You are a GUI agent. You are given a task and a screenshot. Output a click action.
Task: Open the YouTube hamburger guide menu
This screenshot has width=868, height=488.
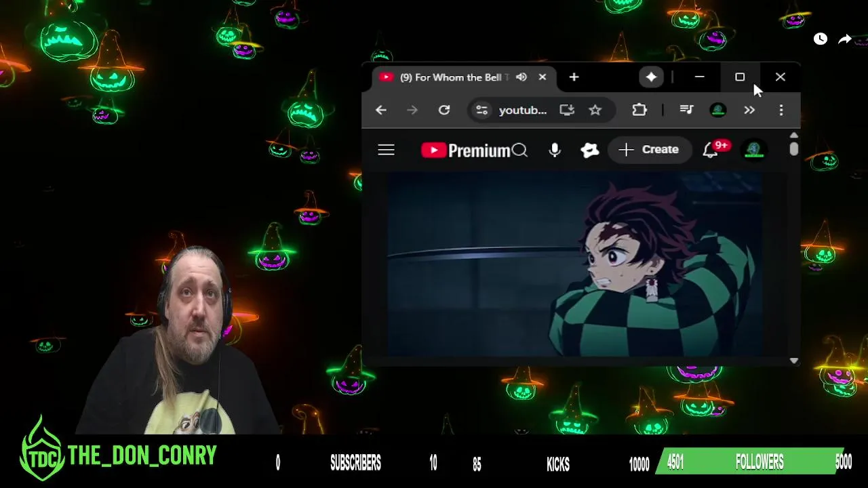tap(386, 150)
